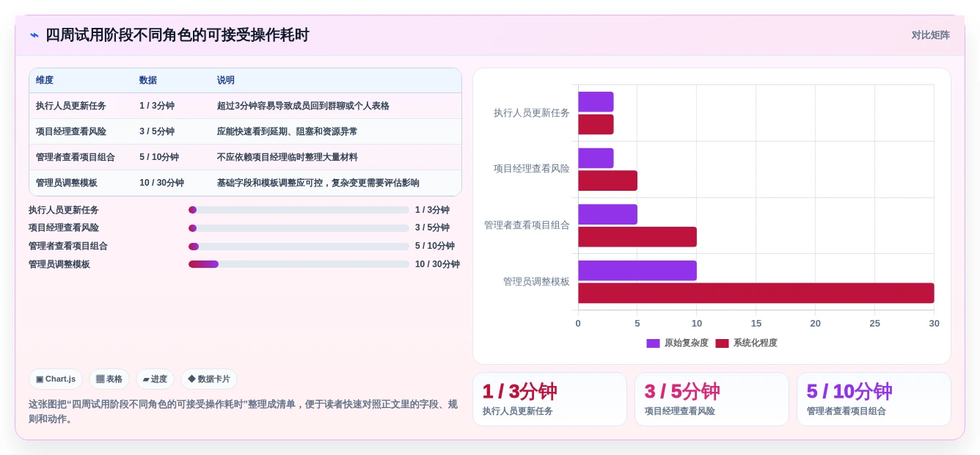Click chart x-axis tick label 15
Image resolution: width=980 pixels, height=455 pixels.
756,324
